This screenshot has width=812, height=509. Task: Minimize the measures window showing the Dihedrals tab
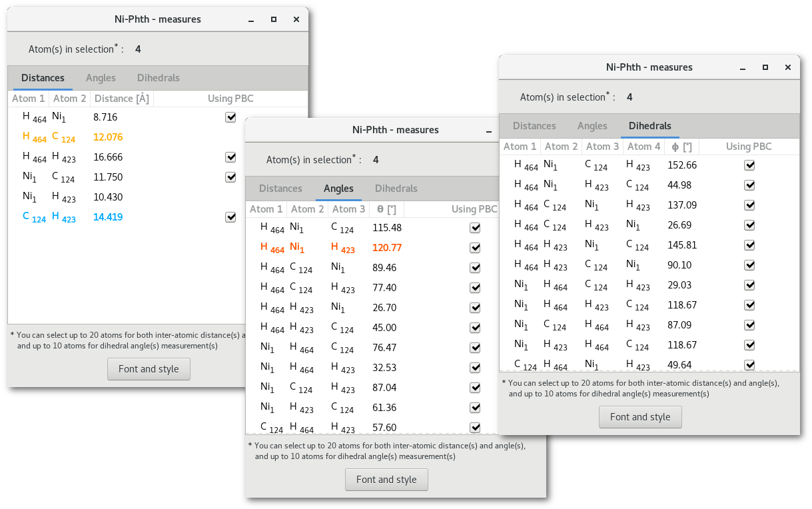pyautogui.click(x=743, y=67)
